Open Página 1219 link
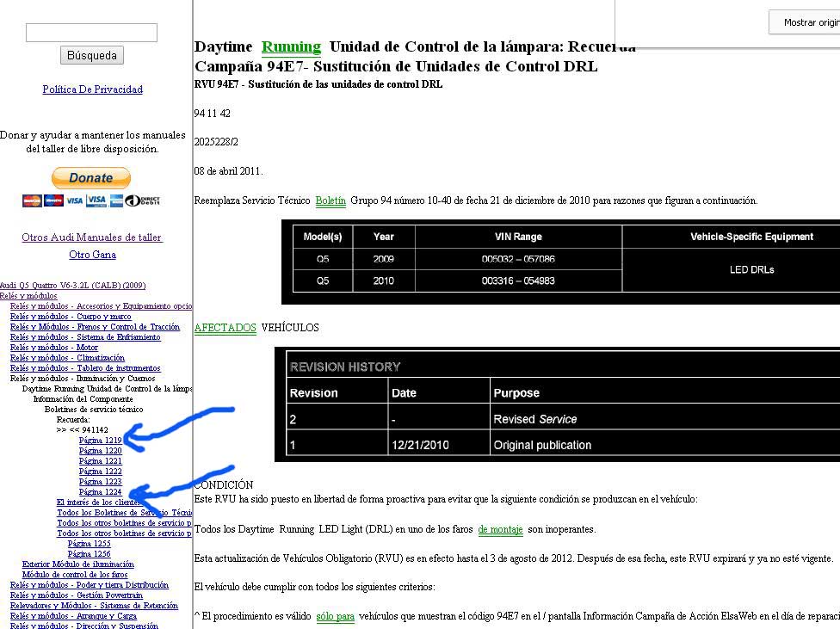840x629 pixels. tap(100, 441)
